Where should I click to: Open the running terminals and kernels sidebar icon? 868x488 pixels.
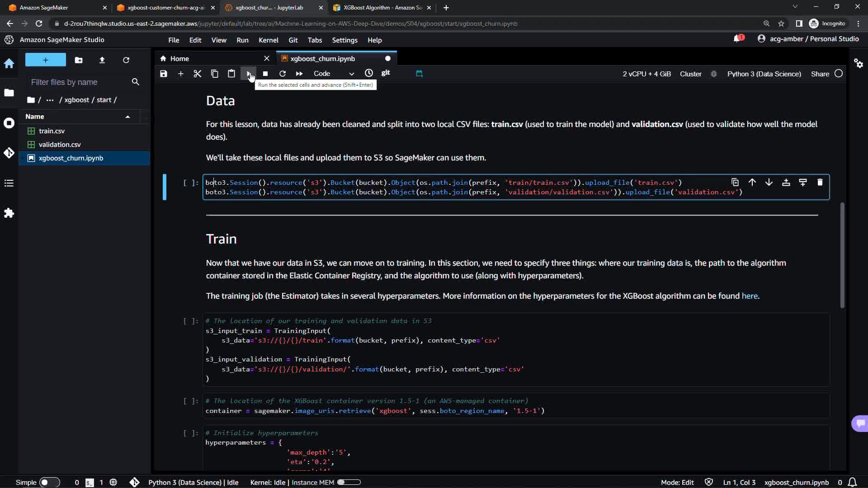9,123
